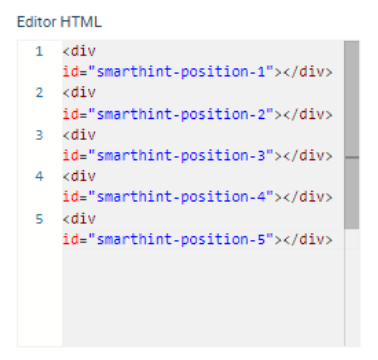Place cursor in smarthint-position-3 id value

tap(181, 156)
